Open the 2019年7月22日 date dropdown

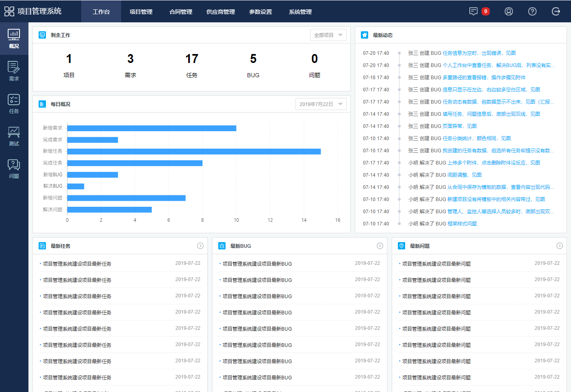(321, 104)
